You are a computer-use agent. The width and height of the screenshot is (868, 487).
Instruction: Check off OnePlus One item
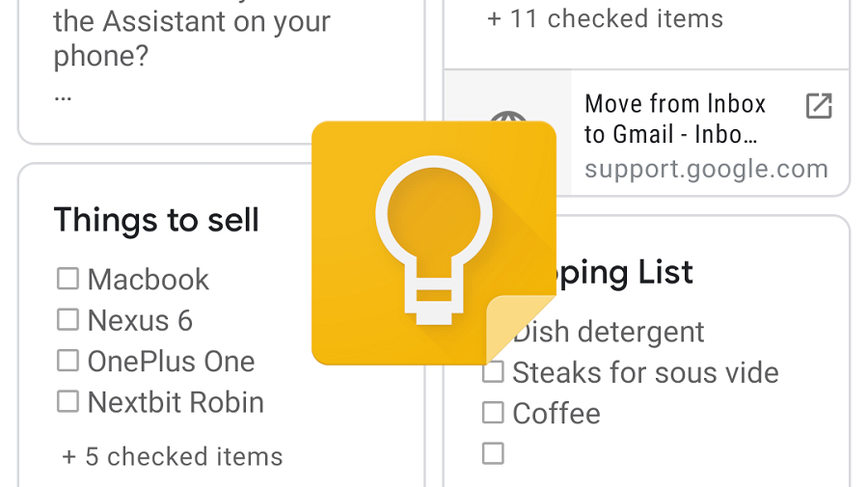68,361
